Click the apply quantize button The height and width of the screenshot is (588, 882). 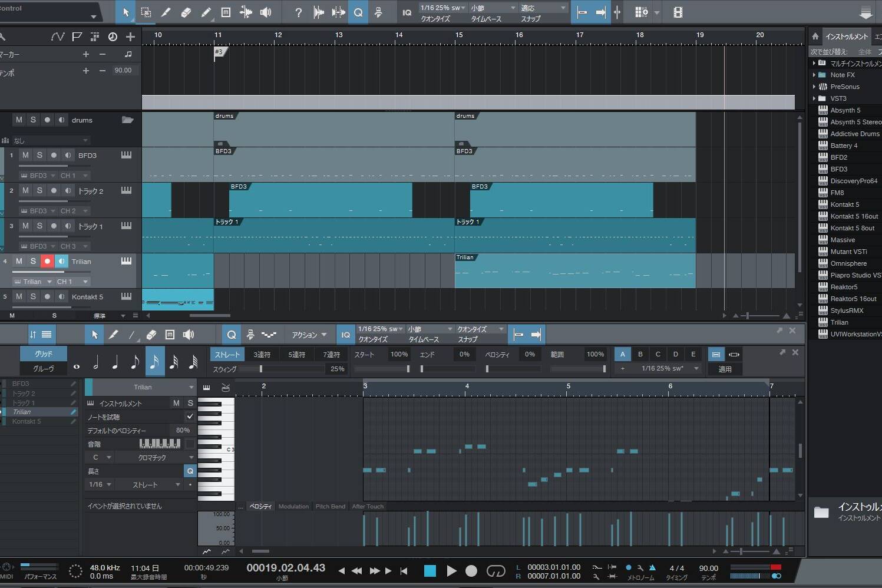[725, 369]
